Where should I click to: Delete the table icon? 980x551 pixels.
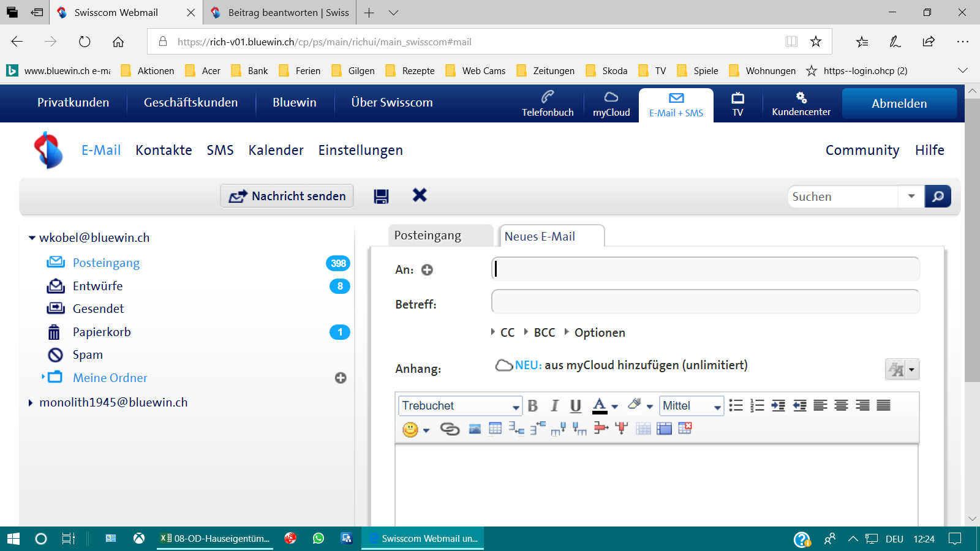coord(685,429)
